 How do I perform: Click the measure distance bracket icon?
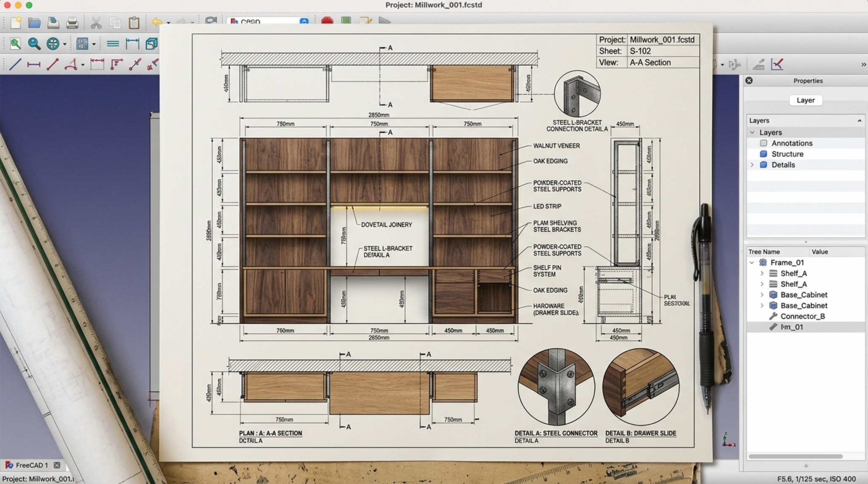(132, 43)
